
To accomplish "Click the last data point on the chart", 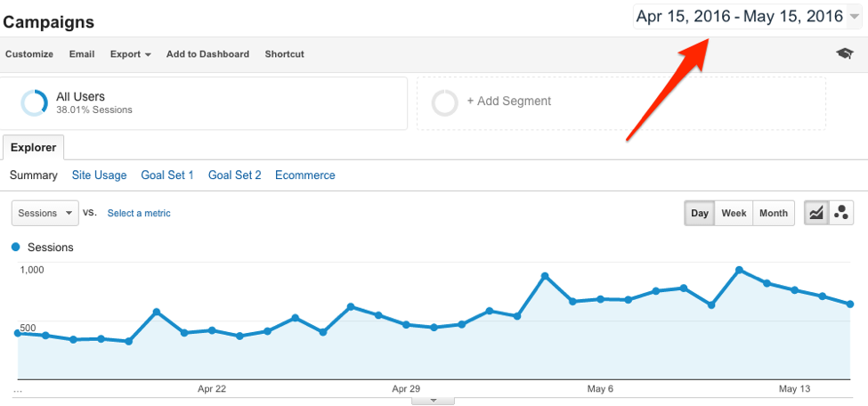I will 850,304.
